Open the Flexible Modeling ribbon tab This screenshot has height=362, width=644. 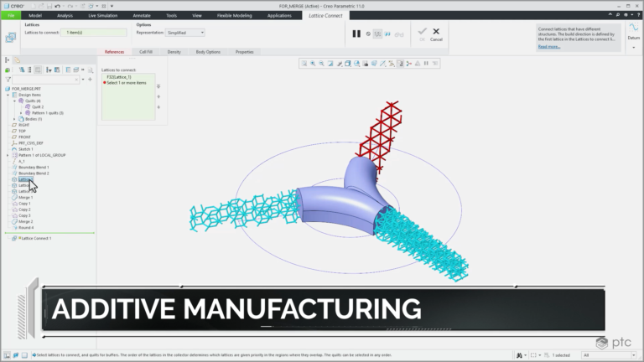point(234,16)
